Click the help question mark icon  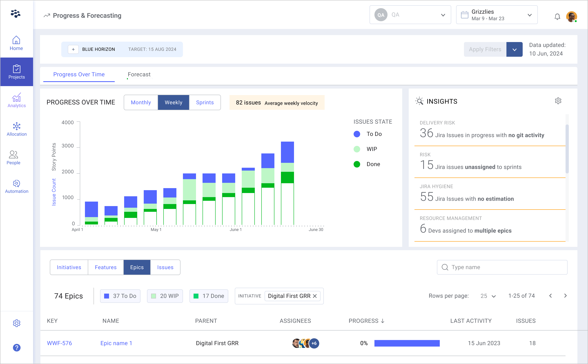coord(16,347)
